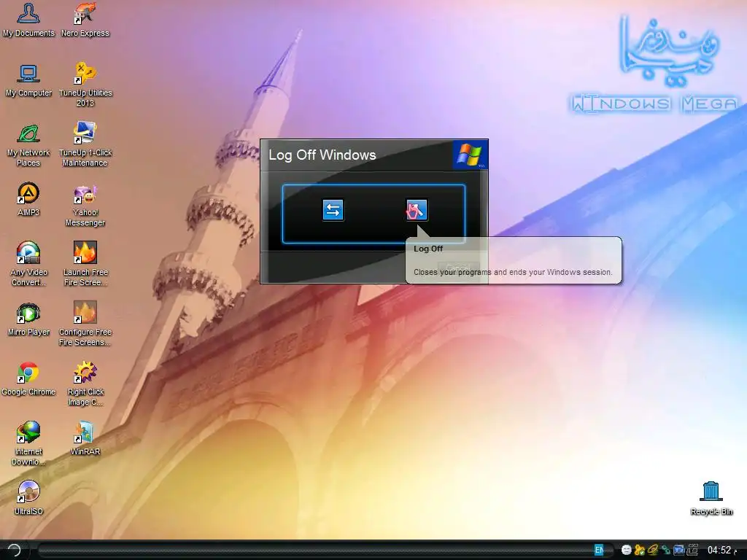The image size is (747, 560).
Task: Select the Nero Express shortcut
Action: click(x=85, y=20)
